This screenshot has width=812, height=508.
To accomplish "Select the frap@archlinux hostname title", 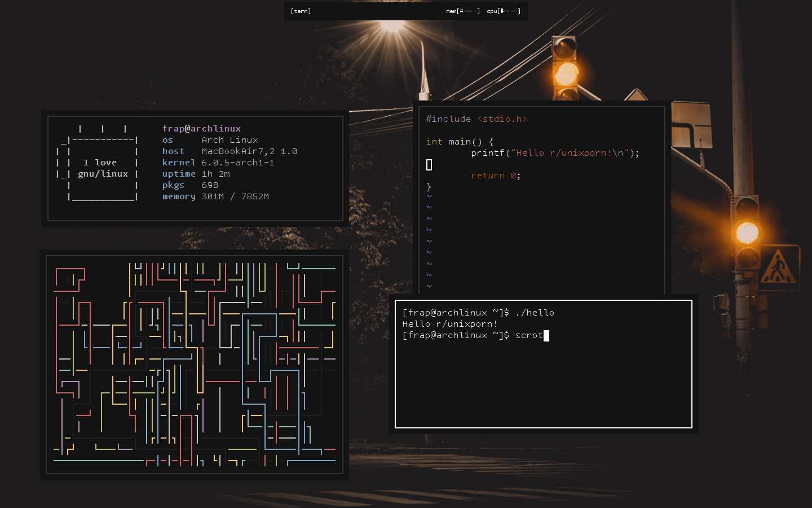I will click(201, 128).
